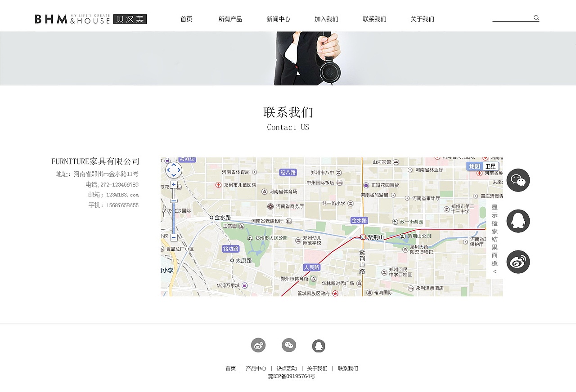Click the headphone banner image
Screen dimensions: 576x392
(288, 58)
